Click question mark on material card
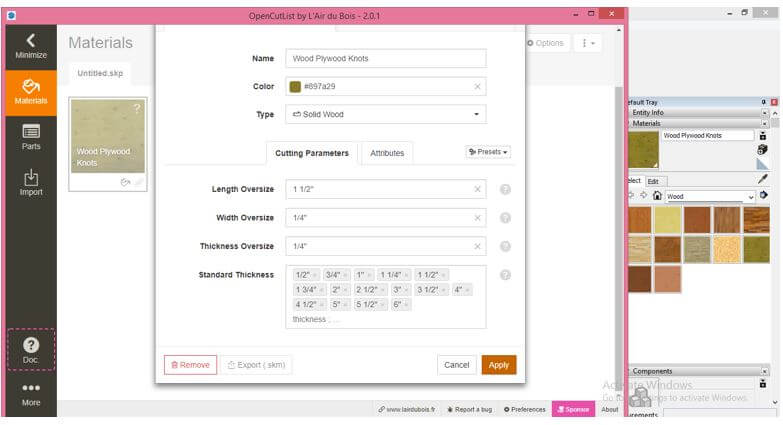Image resolution: width=783 pixels, height=425 pixels. pos(137,108)
